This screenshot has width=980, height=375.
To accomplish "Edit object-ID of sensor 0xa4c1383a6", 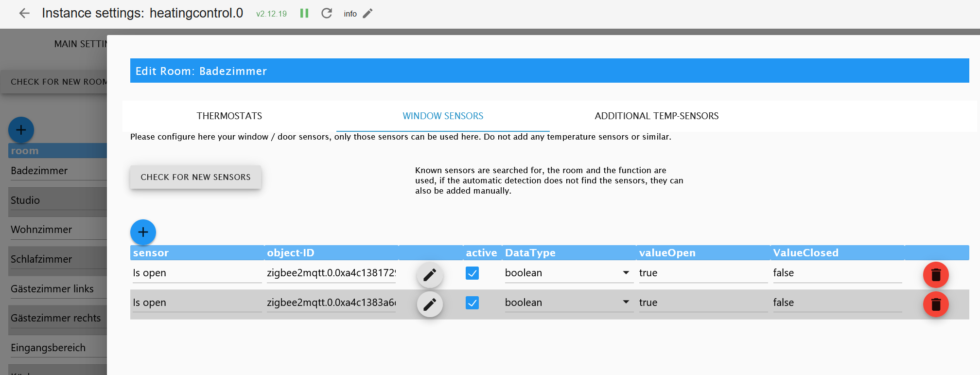I will 430,304.
